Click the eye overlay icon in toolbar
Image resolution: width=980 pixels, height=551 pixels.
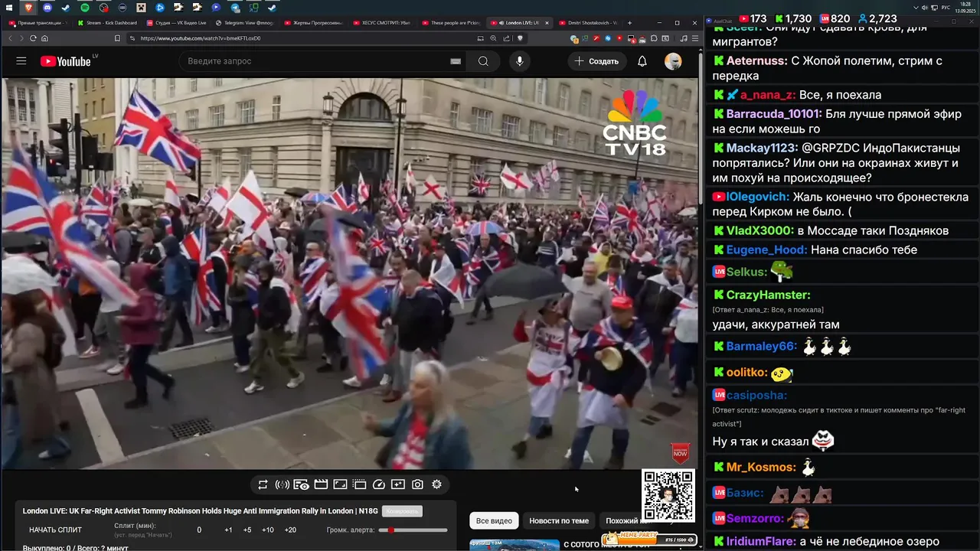[302, 484]
